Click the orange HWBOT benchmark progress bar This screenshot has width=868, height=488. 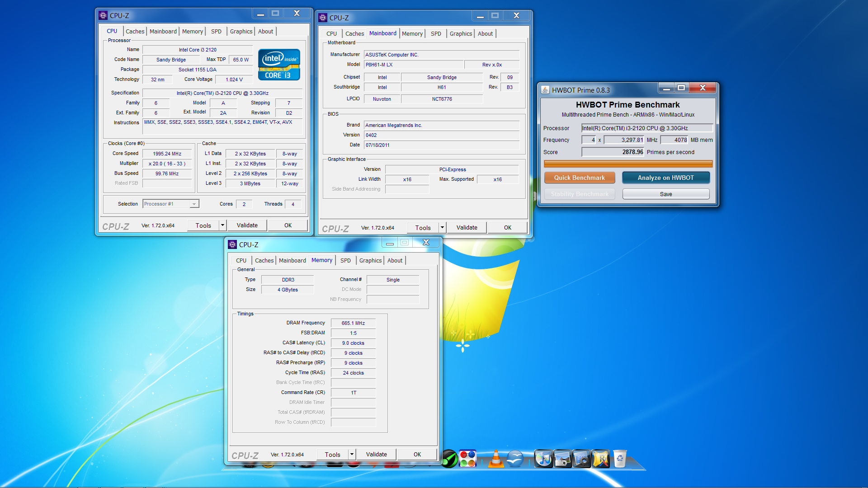click(x=628, y=164)
